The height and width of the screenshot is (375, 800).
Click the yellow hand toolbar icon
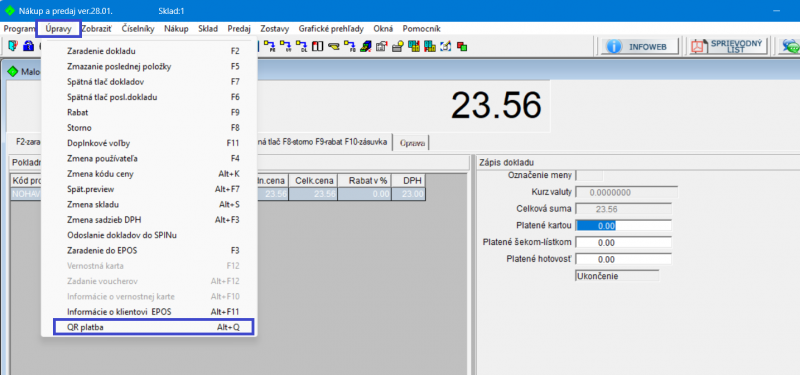pyautogui.click(x=334, y=46)
